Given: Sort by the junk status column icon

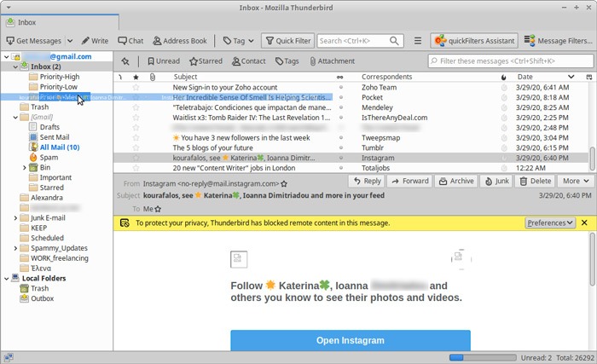Looking at the screenshot, I should point(504,77).
